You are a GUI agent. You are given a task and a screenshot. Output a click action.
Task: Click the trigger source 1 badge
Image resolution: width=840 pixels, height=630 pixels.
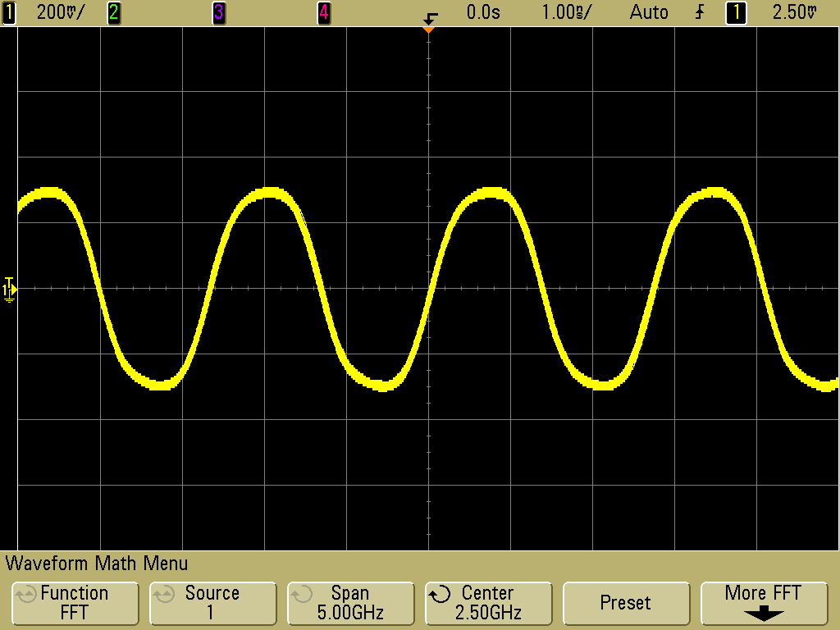(736, 12)
